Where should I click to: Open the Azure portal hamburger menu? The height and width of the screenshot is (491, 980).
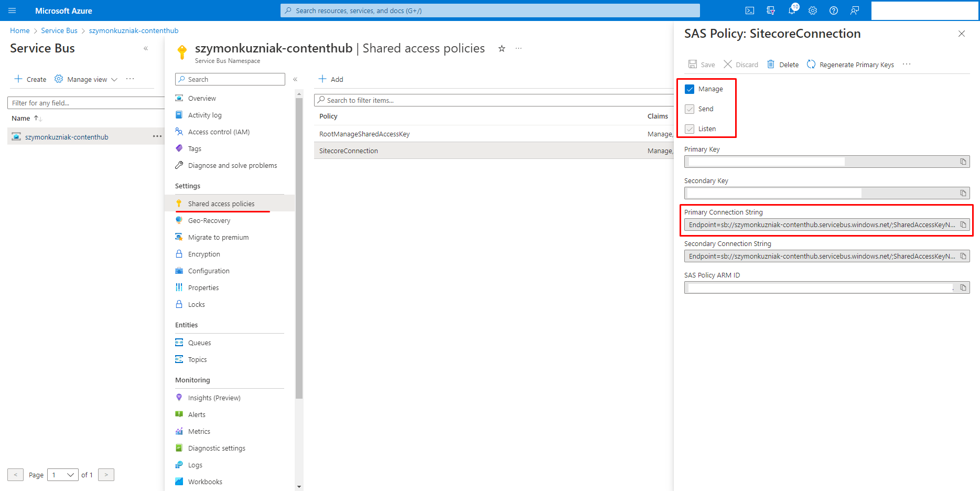coord(12,10)
